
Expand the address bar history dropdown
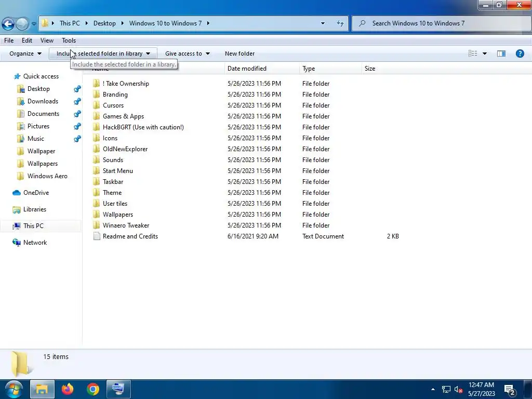[323, 23]
